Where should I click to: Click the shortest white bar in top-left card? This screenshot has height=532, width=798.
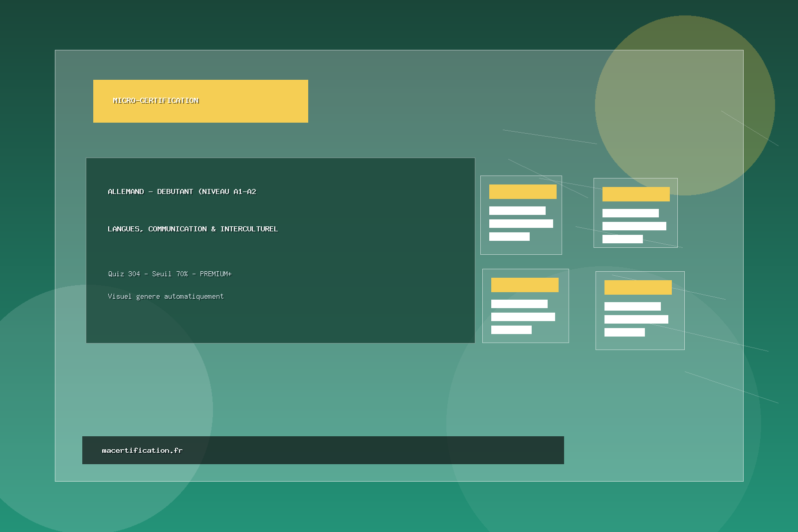point(509,236)
